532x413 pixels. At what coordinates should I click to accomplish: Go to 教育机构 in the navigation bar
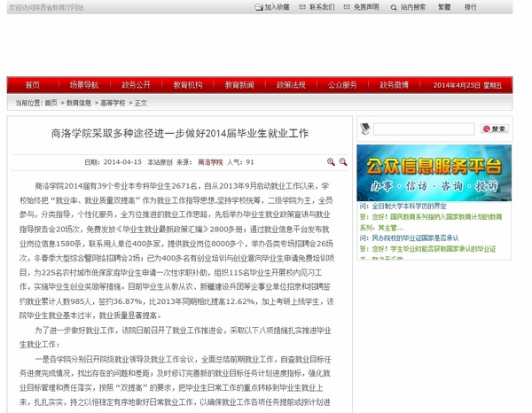(x=188, y=85)
